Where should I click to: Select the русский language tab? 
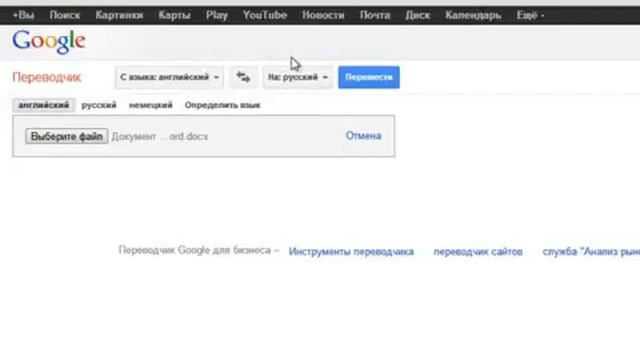(99, 105)
